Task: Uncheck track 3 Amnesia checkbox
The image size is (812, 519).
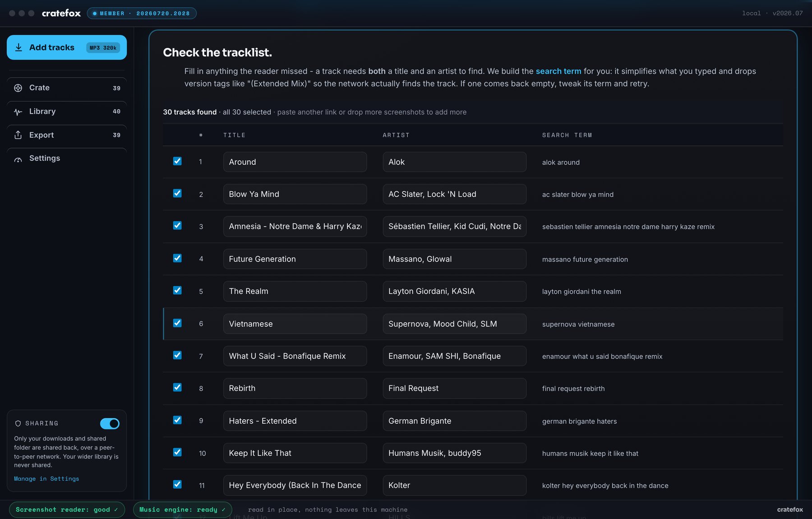Action: pyautogui.click(x=177, y=226)
